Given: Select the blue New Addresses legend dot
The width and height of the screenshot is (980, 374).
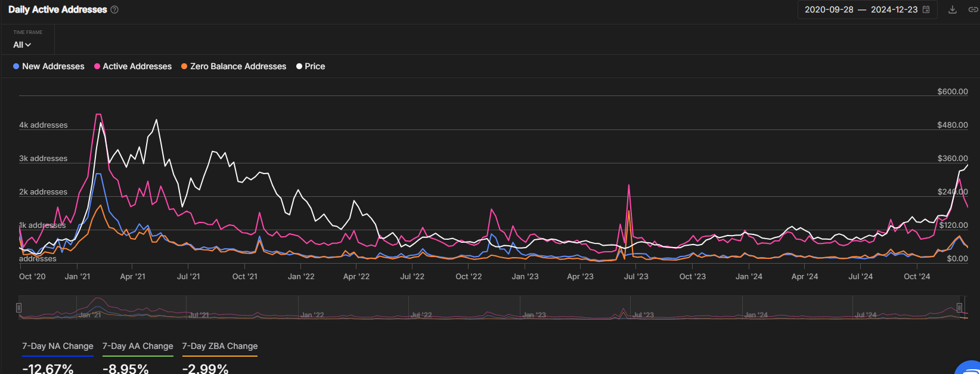Looking at the screenshot, I should pyautogui.click(x=16, y=66).
